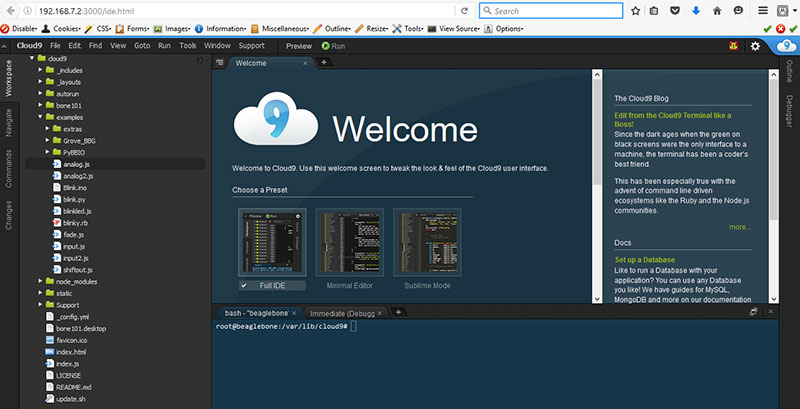
Task: Add new terminal tab with plus icon
Action: click(x=398, y=312)
